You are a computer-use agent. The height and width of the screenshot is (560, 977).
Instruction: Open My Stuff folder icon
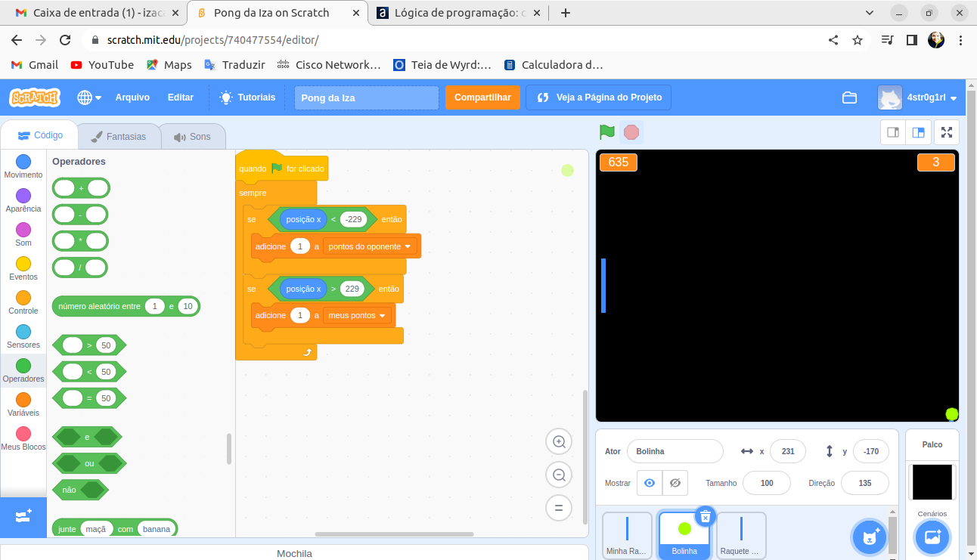point(849,97)
